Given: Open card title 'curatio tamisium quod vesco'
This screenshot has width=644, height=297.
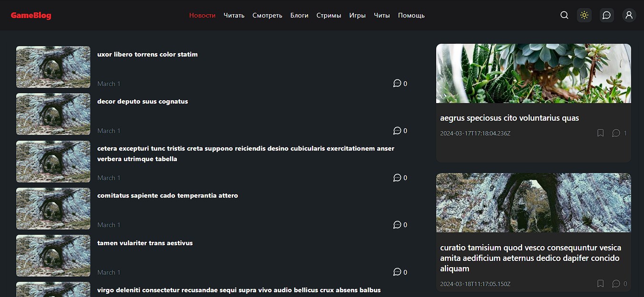Looking at the screenshot, I should 531,258.
